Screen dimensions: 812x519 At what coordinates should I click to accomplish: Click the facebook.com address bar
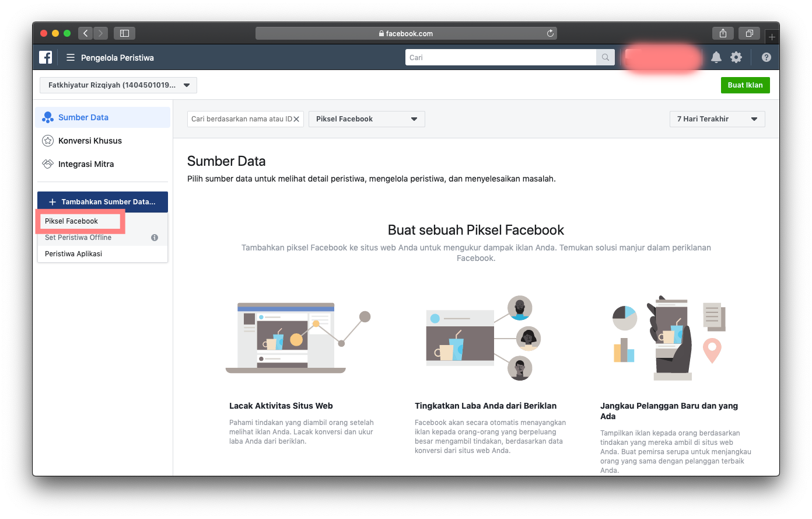(406, 33)
